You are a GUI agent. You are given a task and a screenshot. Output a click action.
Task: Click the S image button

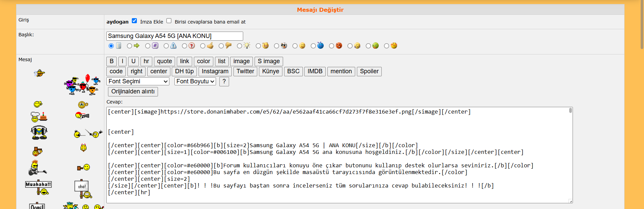tap(269, 61)
